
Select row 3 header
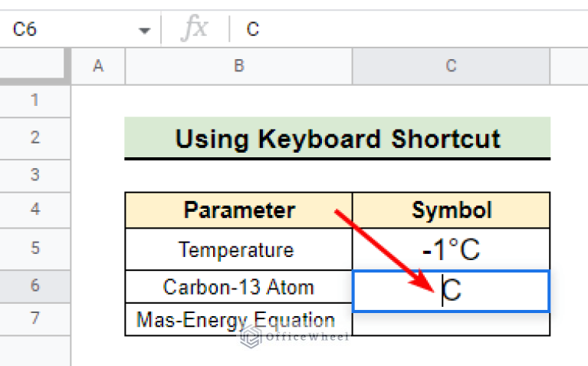coord(34,175)
